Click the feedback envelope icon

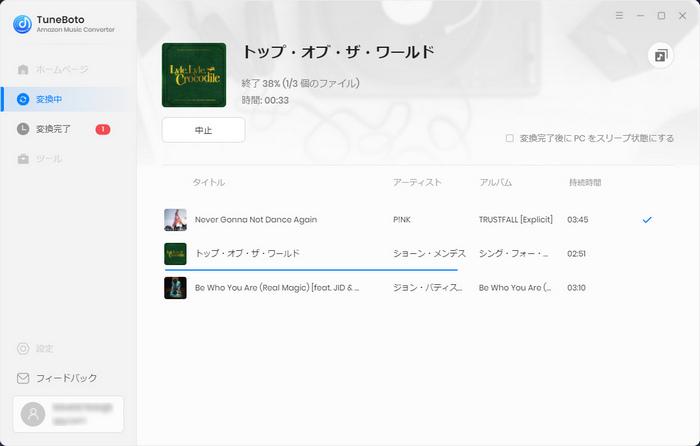[x=23, y=378]
